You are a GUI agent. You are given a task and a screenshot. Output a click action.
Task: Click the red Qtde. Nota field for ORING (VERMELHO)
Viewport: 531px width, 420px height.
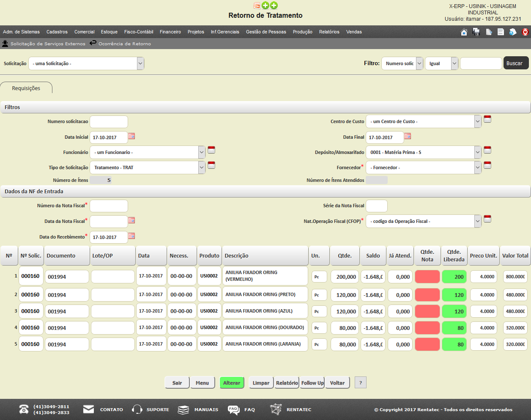pyautogui.click(x=427, y=277)
